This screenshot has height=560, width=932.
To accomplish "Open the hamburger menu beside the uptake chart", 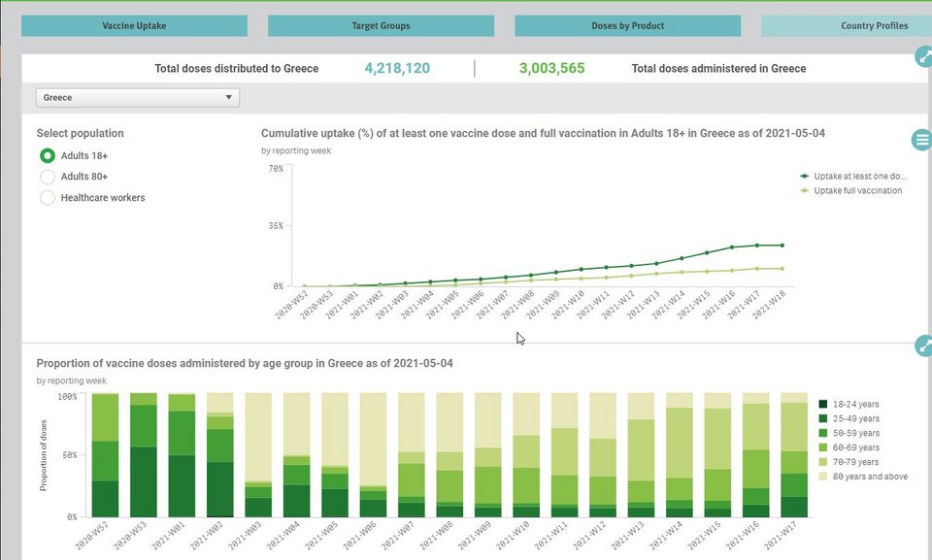I will click(921, 140).
